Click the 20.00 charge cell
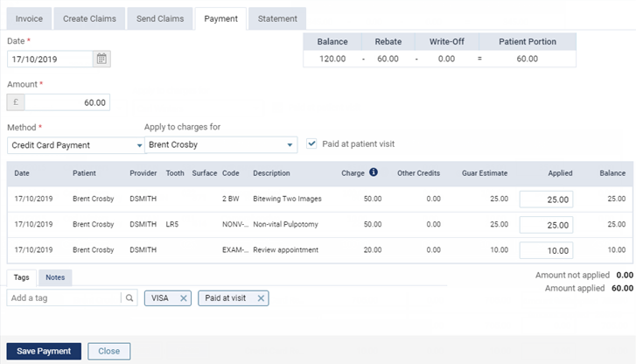Viewport: 636px width, 364px height. (373, 250)
